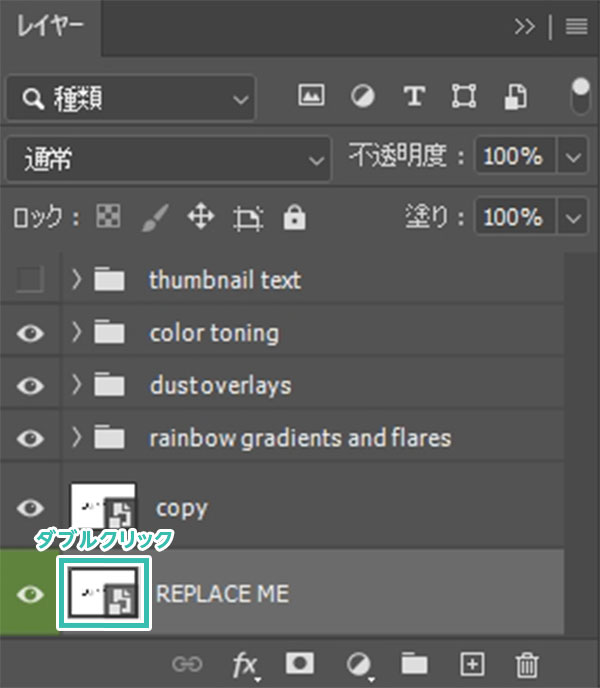600x688 pixels.
Task: Open the layers panel hamburger menu
Action: [576, 26]
